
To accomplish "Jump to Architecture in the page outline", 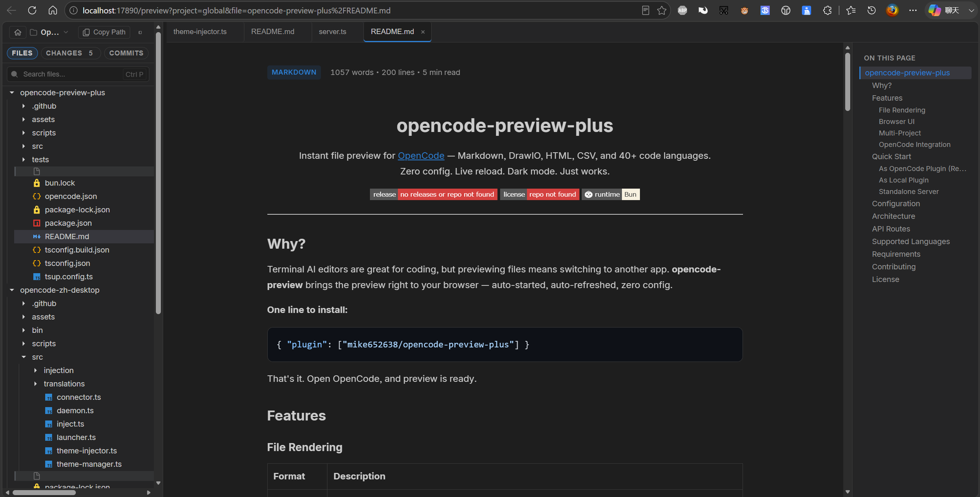I will [893, 216].
